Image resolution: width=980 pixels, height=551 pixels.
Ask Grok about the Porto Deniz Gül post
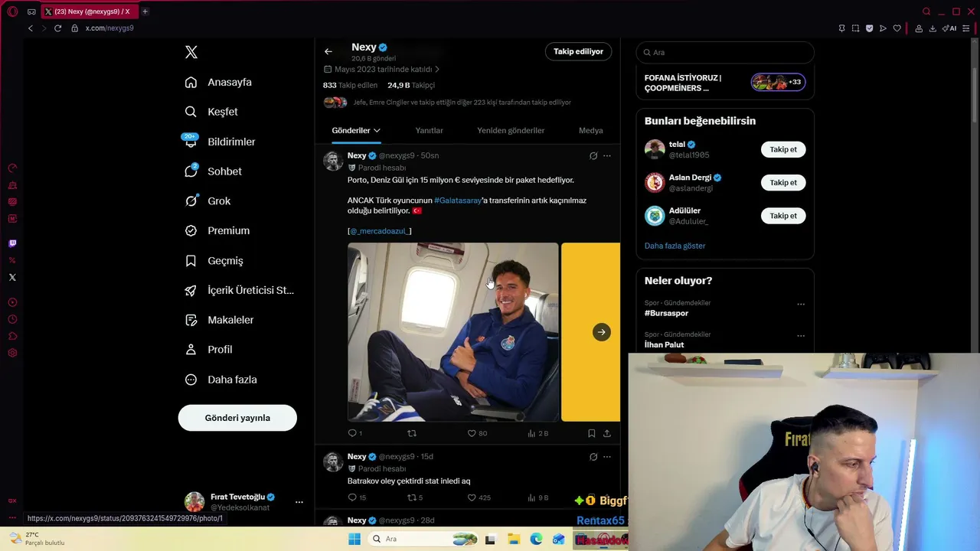click(x=593, y=155)
